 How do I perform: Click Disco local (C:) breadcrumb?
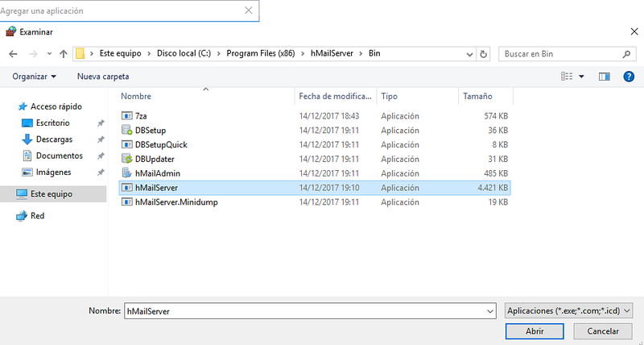click(184, 54)
